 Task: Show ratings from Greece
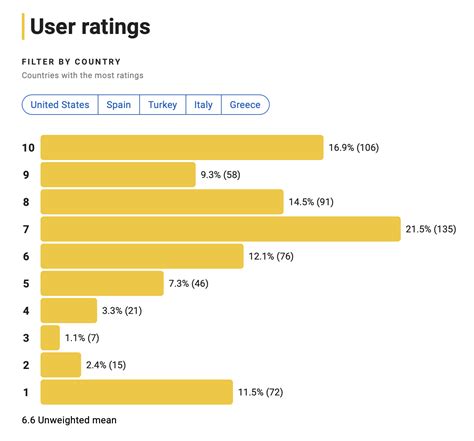pyautogui.click(x=245, y=105)
